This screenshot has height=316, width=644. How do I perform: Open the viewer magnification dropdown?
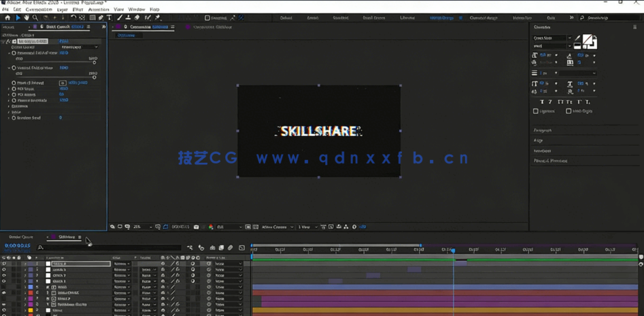142,227
